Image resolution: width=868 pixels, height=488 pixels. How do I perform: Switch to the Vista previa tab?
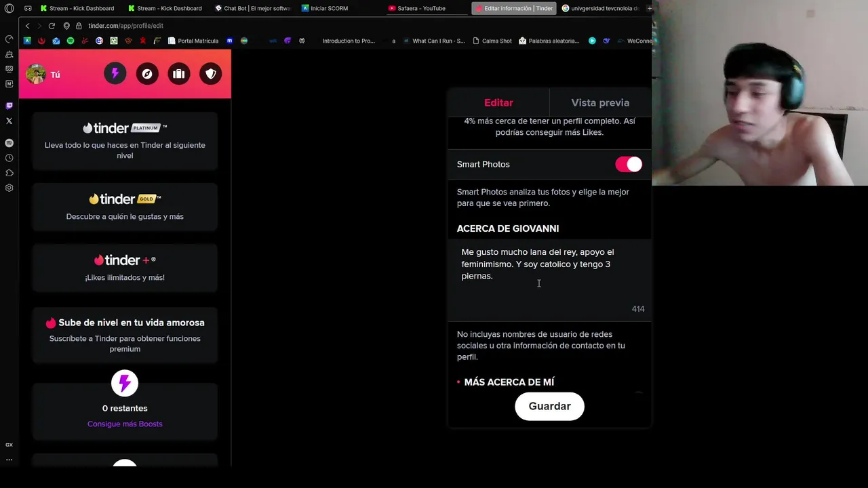click(600, 102)
